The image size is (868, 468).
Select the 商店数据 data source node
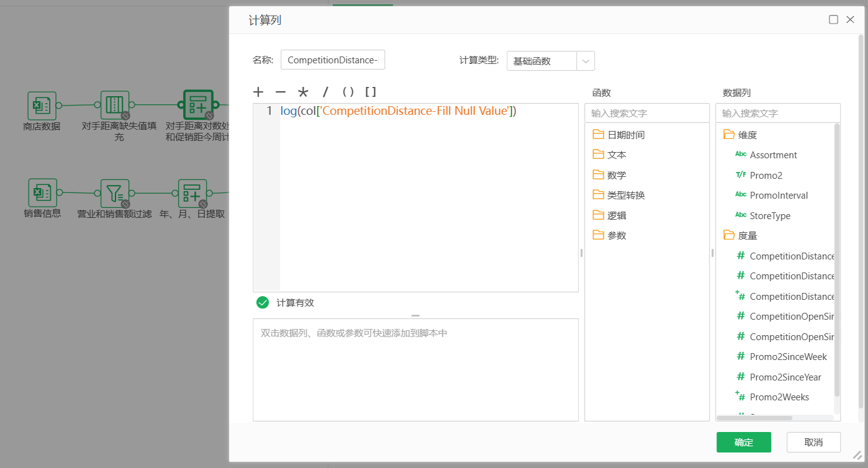tap(42, 106)
